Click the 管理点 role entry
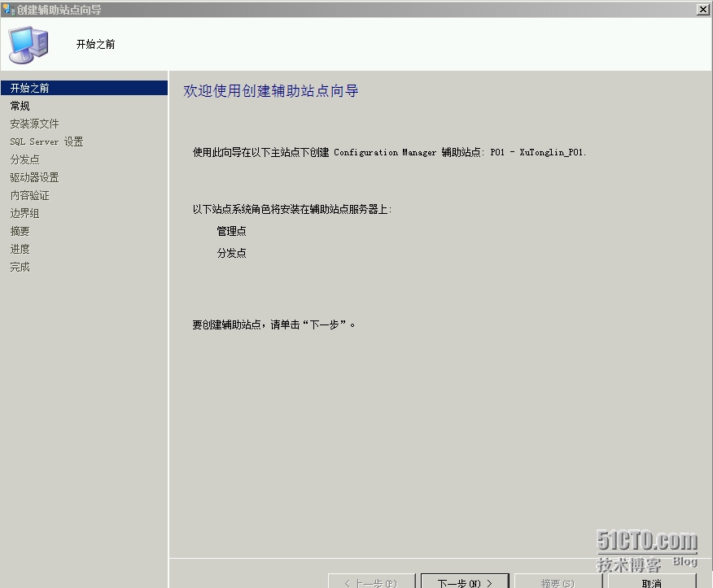 [231, 231]
